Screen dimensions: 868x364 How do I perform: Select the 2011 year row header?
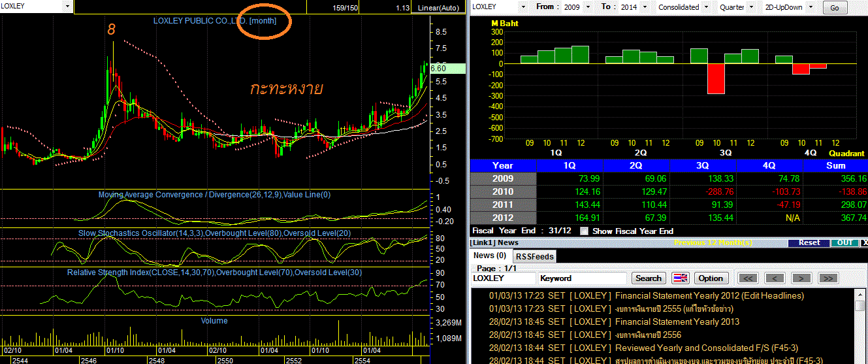pyautogui.click(x=503, y=205)
